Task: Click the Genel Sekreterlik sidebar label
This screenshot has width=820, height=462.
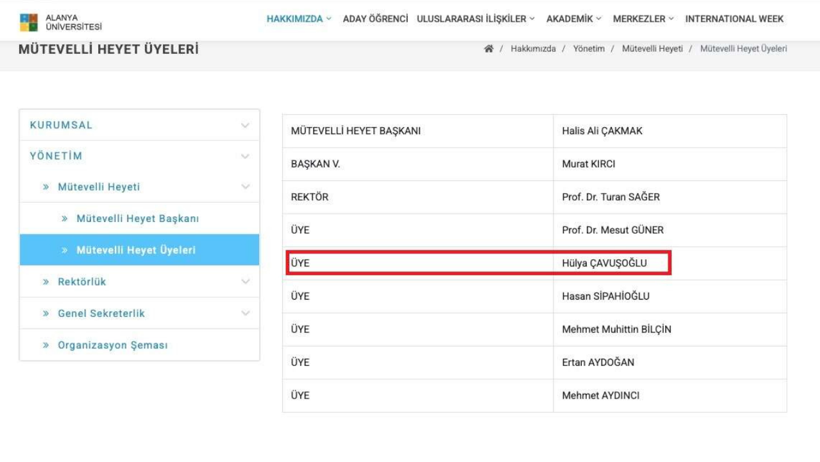Action: [101, 313]
